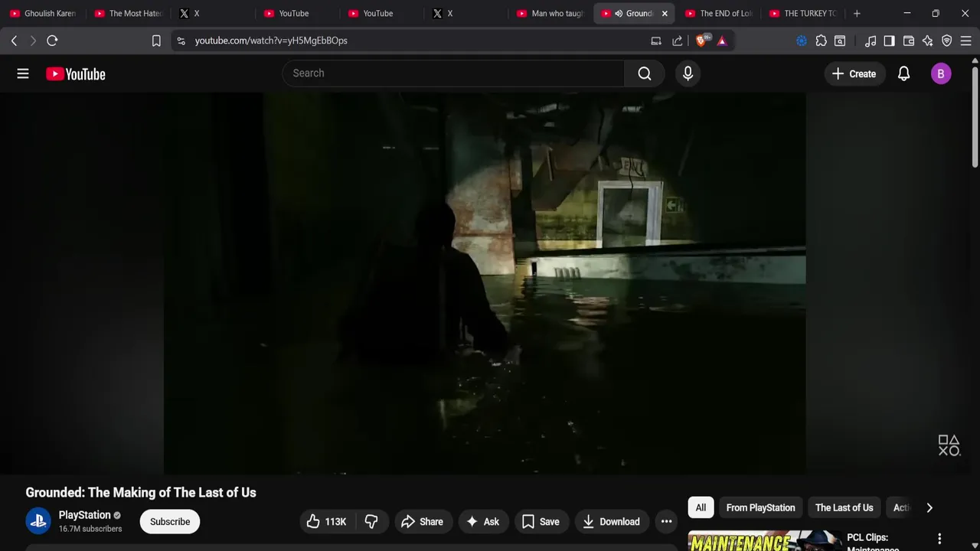Image resolution: width=980 pixels, height=551 pixels.
Task: Reload the current page
Action: [52, 41]
